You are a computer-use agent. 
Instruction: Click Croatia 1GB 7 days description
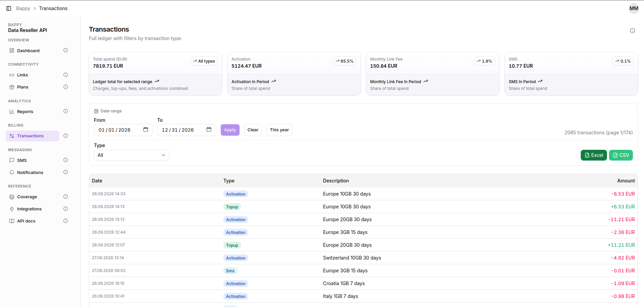[344, 283]
